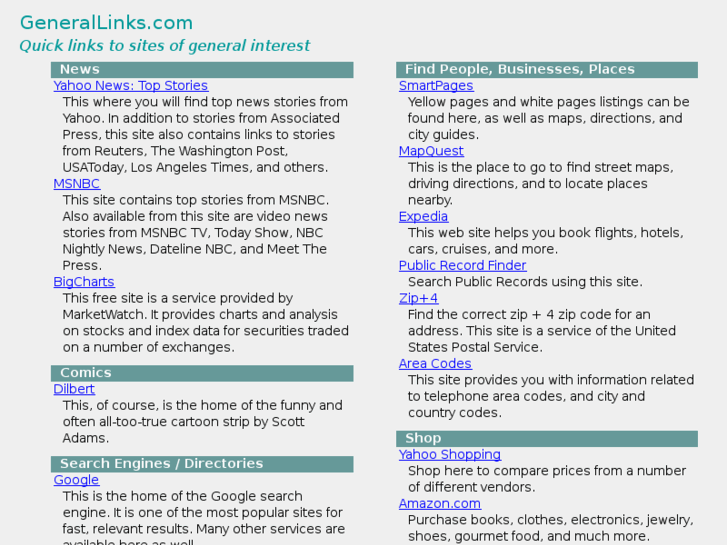Click the 'Search Public Records using this site.' text
Screen dimensions: 727x545
[525, 282]
